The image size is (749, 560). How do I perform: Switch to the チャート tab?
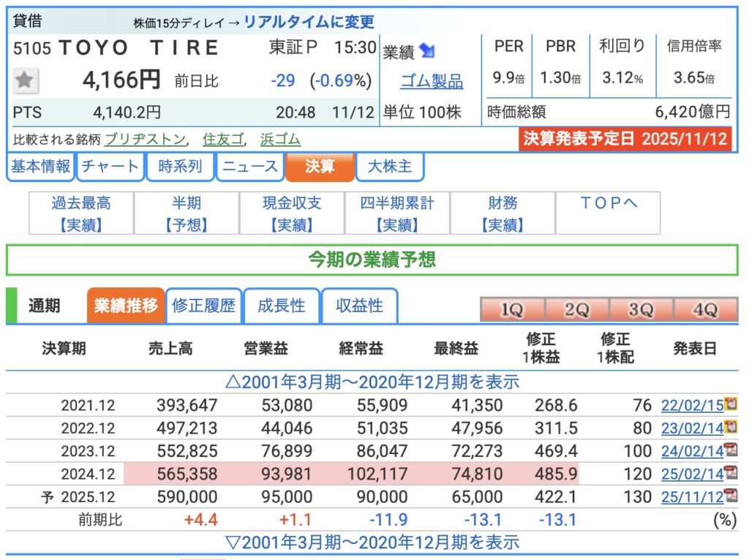[110, 167]
